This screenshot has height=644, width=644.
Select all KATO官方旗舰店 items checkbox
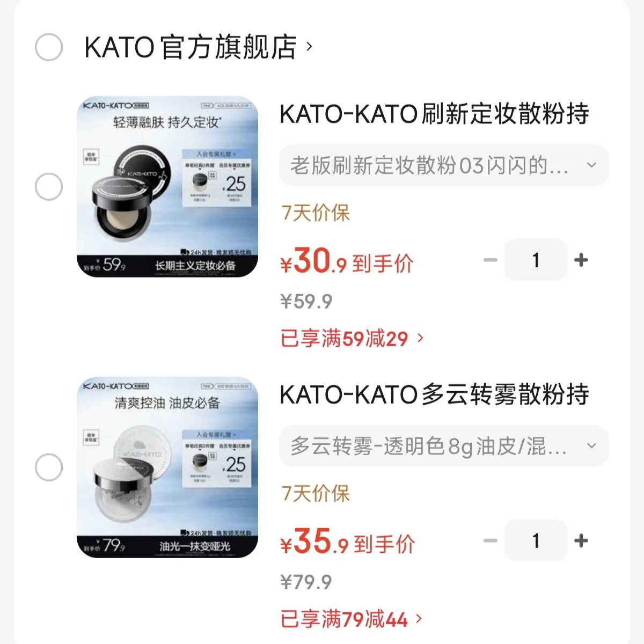point(49,47)
